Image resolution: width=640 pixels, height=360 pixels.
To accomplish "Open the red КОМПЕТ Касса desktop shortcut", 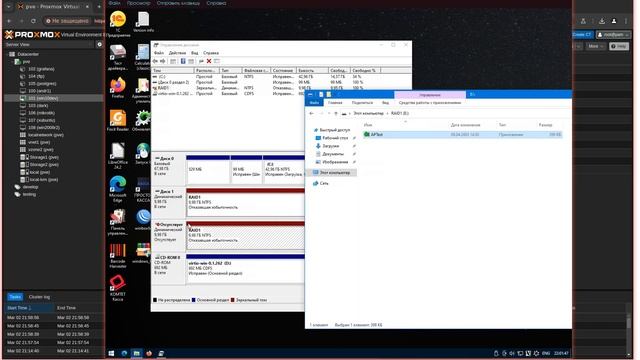I will click(x=118, y=288).
